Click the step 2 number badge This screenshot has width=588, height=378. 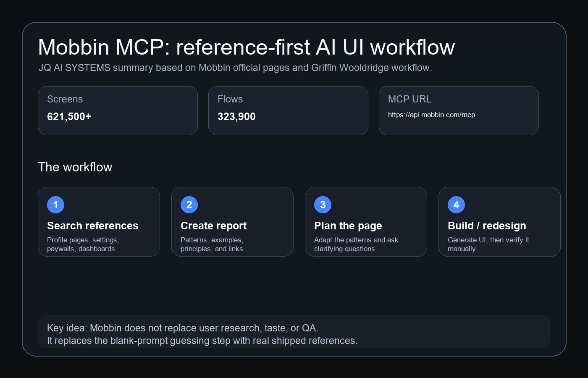(189, 205)
